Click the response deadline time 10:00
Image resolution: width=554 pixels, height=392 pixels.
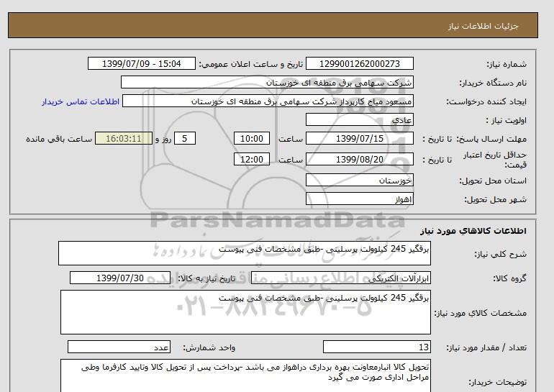pyautogui.click(x=252, y=138)
